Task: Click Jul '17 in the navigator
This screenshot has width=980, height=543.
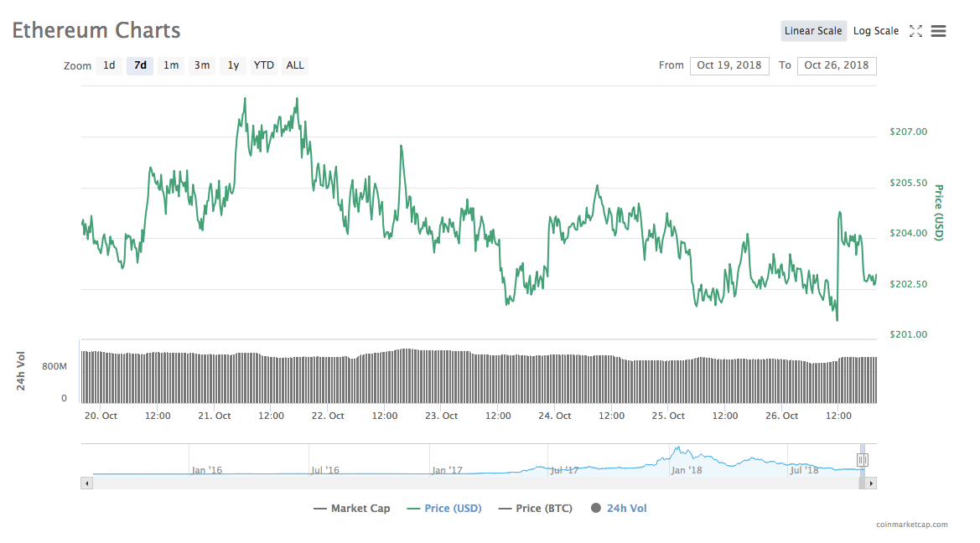Action: click(564, 471)
